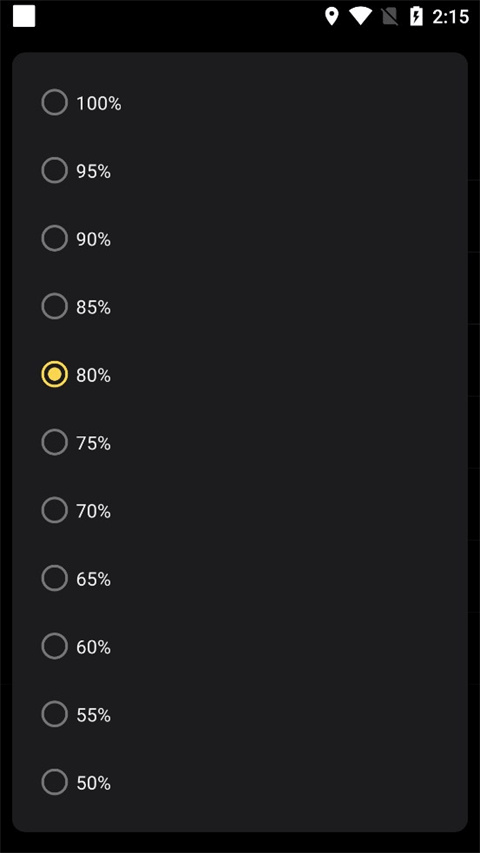
Task: Tap the location pin status icon
Action: (x=331, y=16)
